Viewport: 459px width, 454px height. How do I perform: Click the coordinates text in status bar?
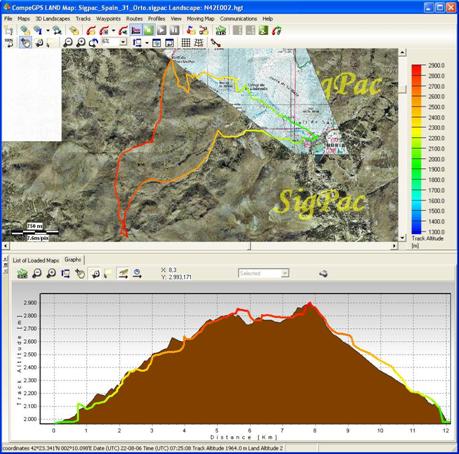[x=48, y=448]
